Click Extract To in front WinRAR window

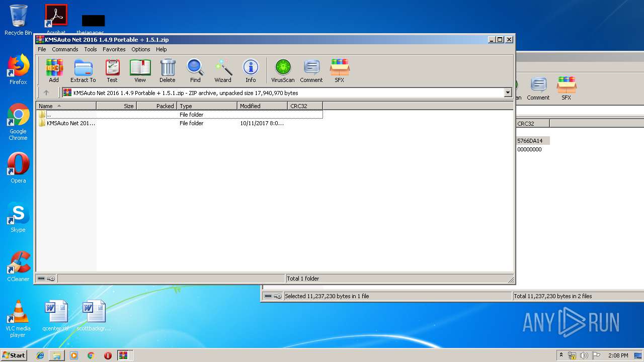click(x=83, y=70)
